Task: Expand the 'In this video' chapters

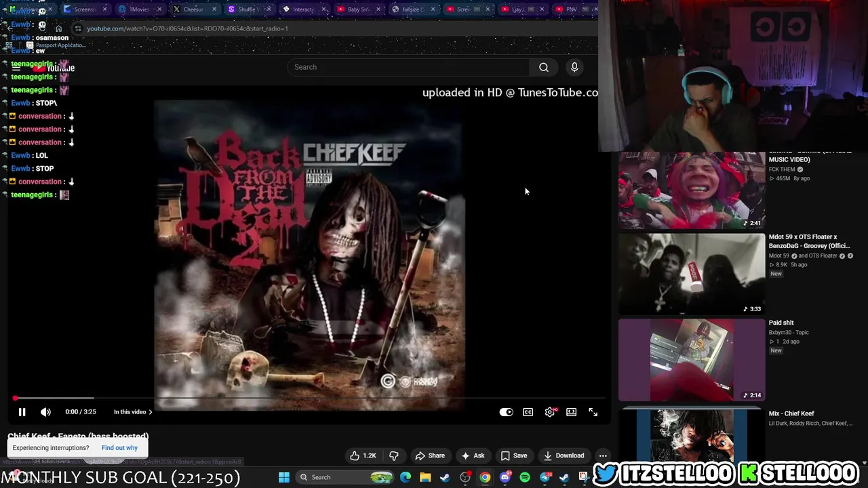Action: coord(133,412)
